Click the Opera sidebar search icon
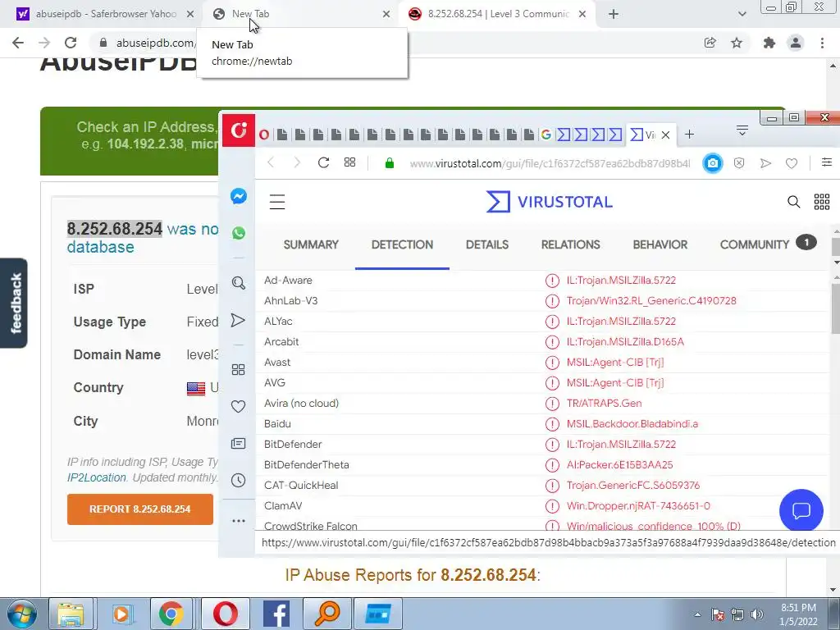 (239, 283)
